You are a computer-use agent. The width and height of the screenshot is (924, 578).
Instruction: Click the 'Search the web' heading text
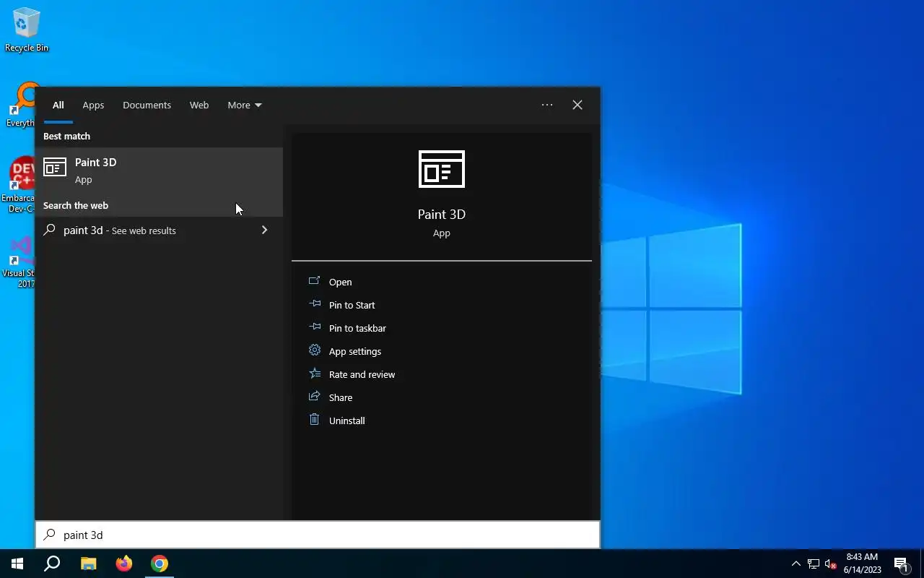point(76,205)
